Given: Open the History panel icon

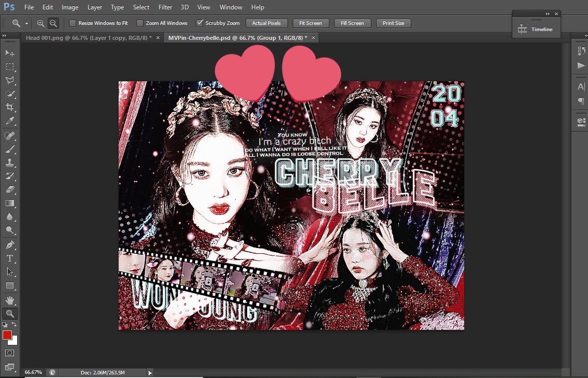Looking at the screenshot, I should (581, 51).
